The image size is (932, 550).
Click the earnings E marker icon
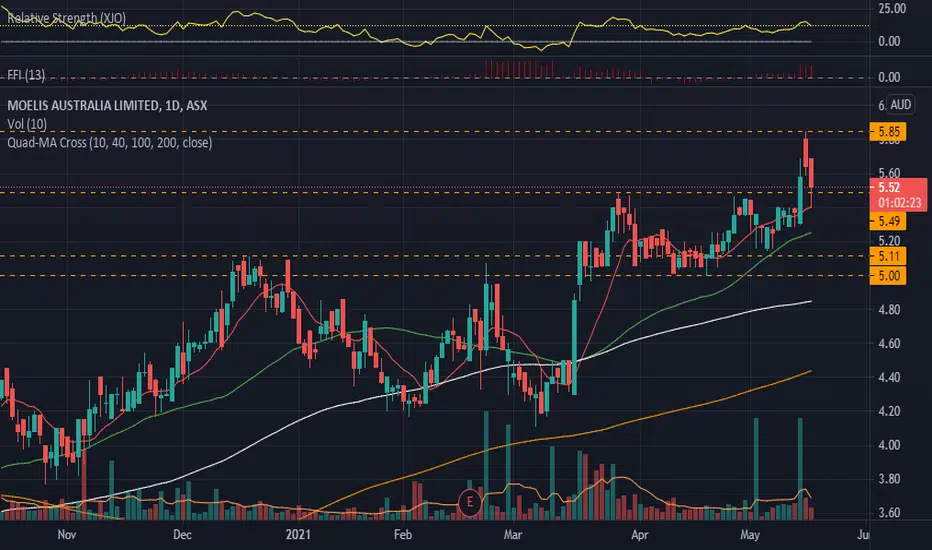[470, 502]
